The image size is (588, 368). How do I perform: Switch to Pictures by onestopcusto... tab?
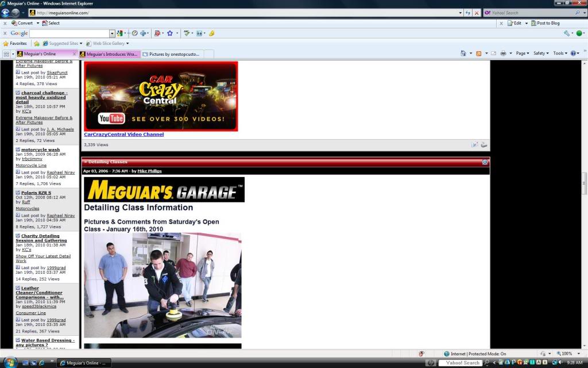(x=172, y=54)
